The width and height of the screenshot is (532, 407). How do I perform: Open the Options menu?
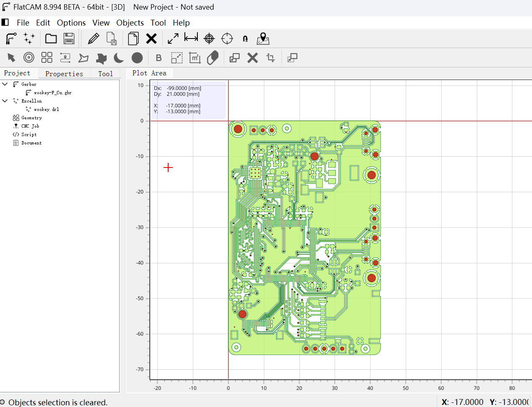coord(71,23)
